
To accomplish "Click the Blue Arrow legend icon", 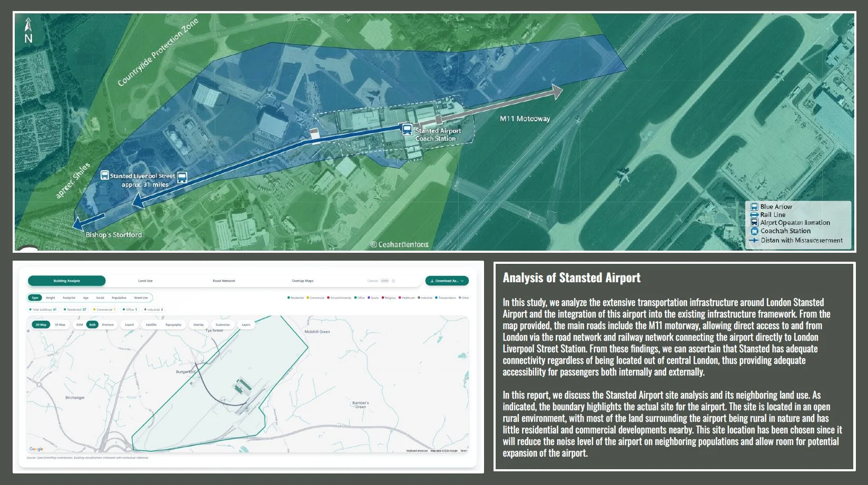I will (754, 206).
